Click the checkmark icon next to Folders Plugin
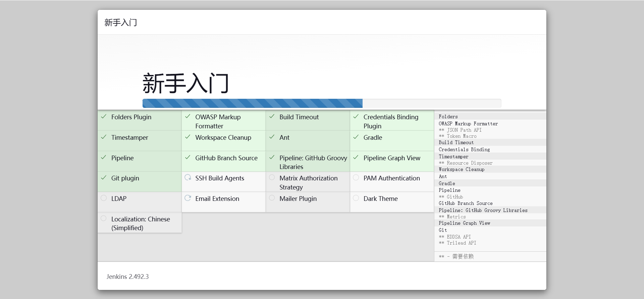This screenshot has height=299, width=644. click(104, 117)
